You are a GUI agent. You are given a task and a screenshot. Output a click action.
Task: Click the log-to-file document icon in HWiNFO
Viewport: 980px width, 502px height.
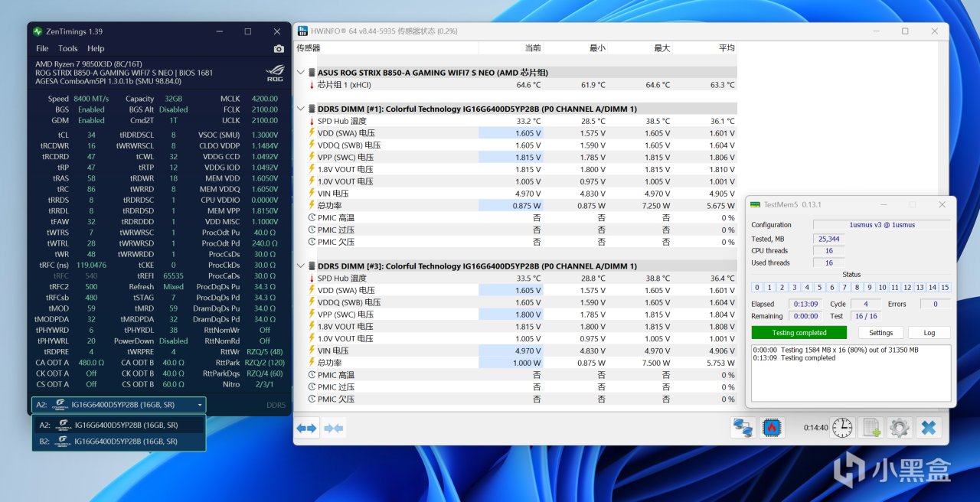(x=871, y=428)
